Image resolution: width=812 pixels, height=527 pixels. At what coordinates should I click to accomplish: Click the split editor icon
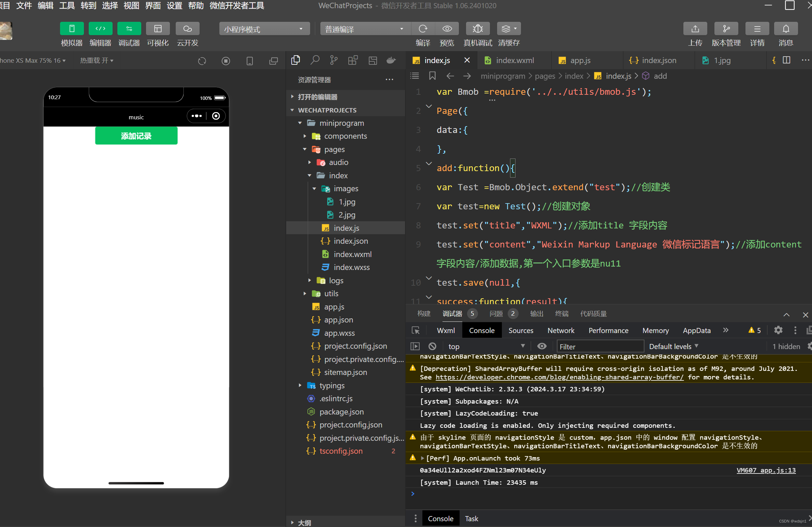point(786,60)
